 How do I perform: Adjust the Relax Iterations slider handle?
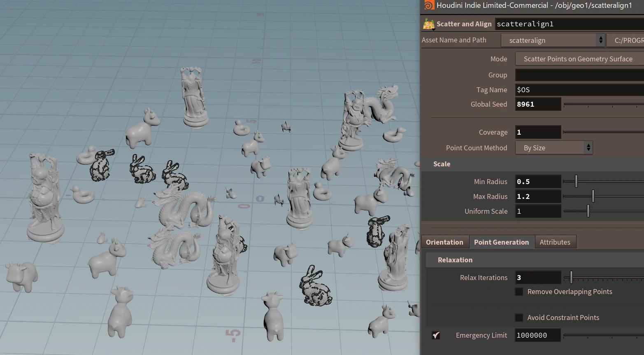tap(571, 277)
